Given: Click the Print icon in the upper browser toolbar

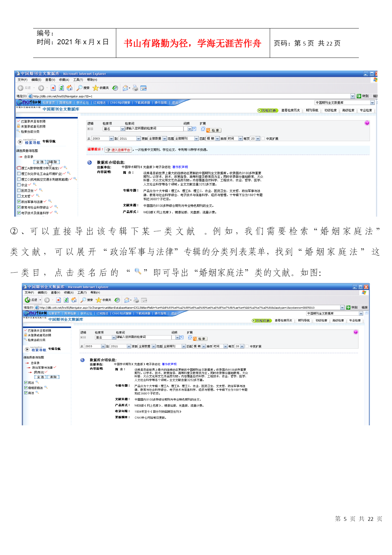Looking at the screenshot, I should pos(135,88).
